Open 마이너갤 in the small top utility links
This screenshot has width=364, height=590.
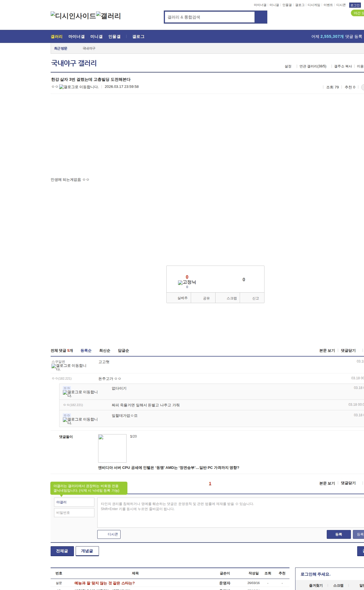260,5
